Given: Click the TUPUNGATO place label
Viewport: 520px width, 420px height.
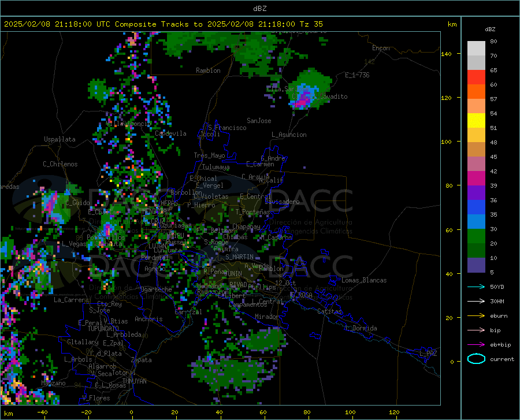Looking at the screenshot, I should tap(103, 329).
